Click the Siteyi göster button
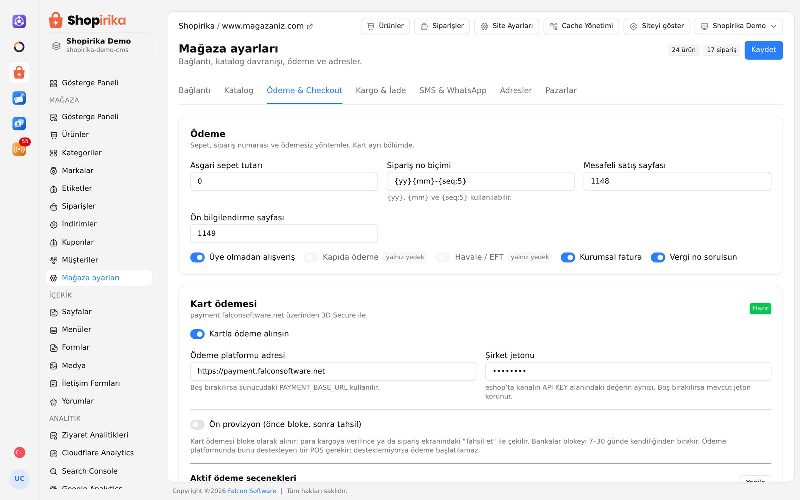The width and height of the screenshot is (800, 500). point(657,26)
